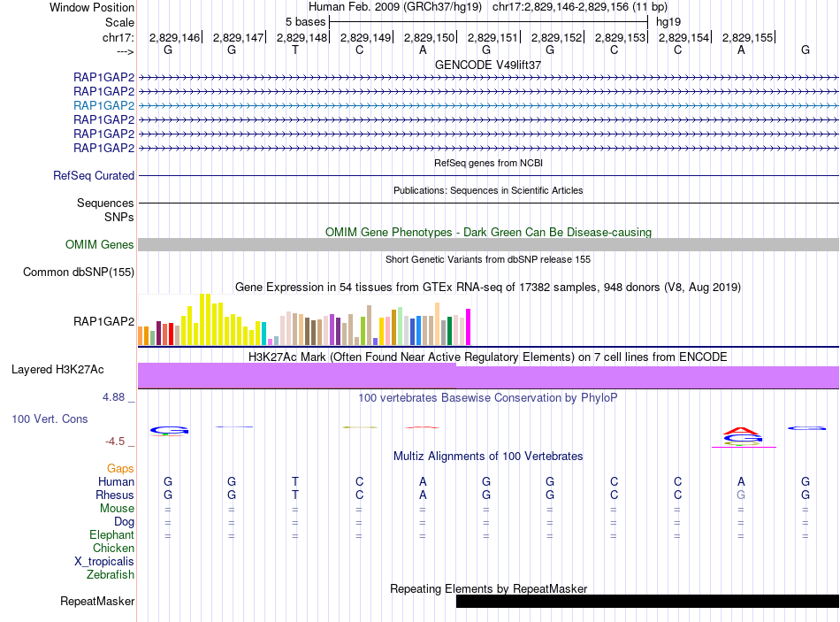Select position marker 2,829,151
The width and height of the screenshot is (840, 622).
coord(493,37)
